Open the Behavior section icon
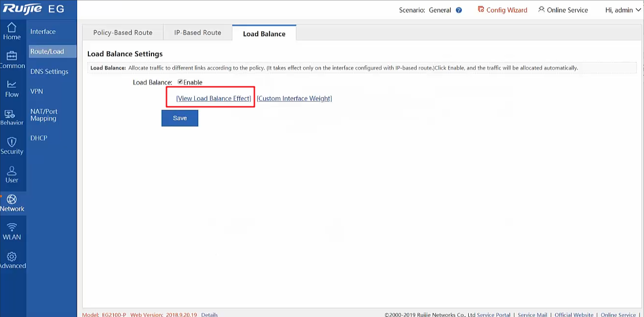This screenshot has width=644, height=317. pyautogui.click(x=10, y=114)
